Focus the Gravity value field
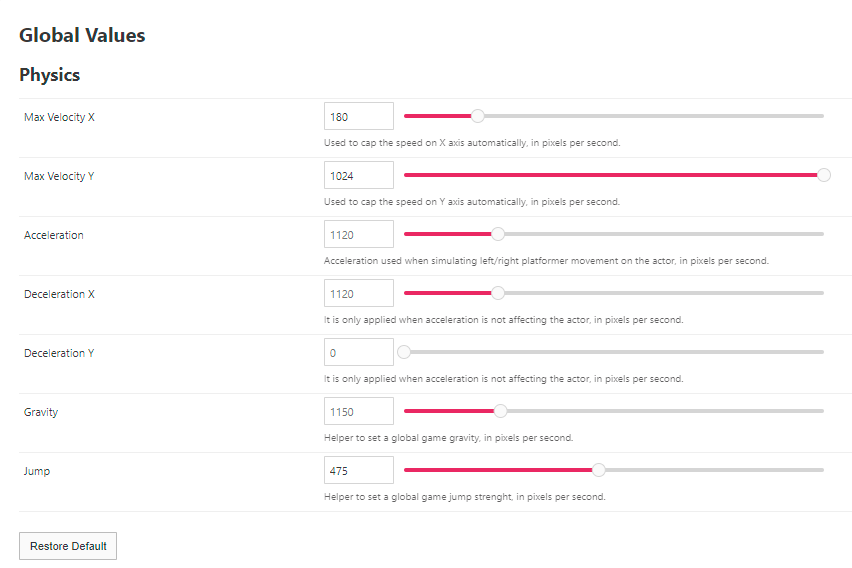 [359, 411]
